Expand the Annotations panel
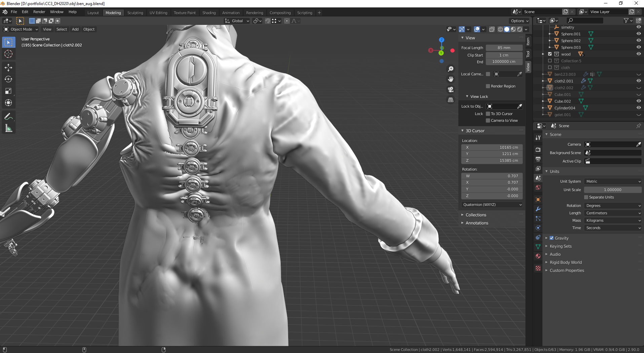The height and width of the screenshot is (353, 644). pos(477,223)
